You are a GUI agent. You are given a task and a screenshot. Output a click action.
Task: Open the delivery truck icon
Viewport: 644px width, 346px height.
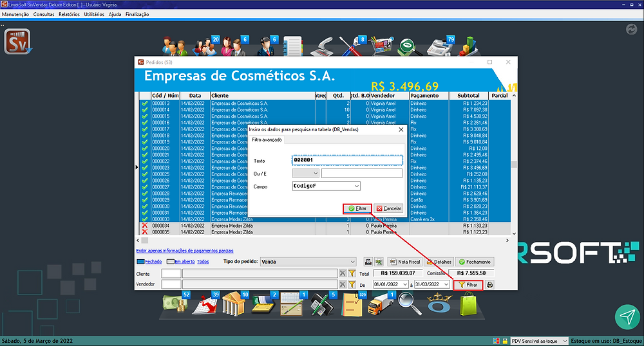381,304
